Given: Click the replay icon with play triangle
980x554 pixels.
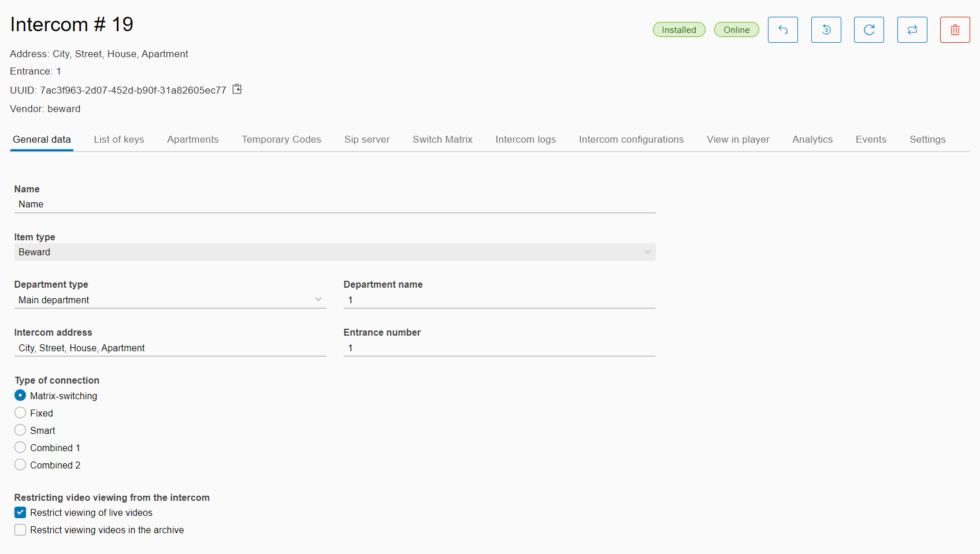Looking at the screenshot, I should click(x=826, y=30).
